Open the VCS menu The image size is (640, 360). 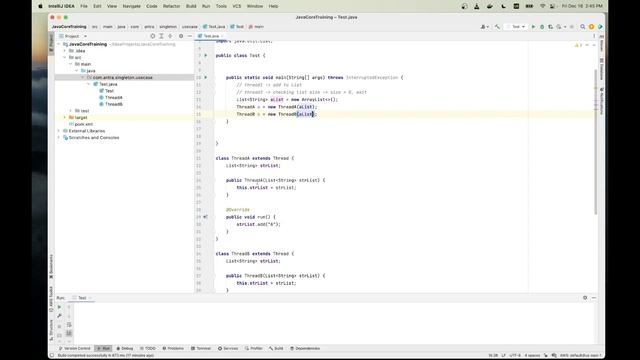237,6
